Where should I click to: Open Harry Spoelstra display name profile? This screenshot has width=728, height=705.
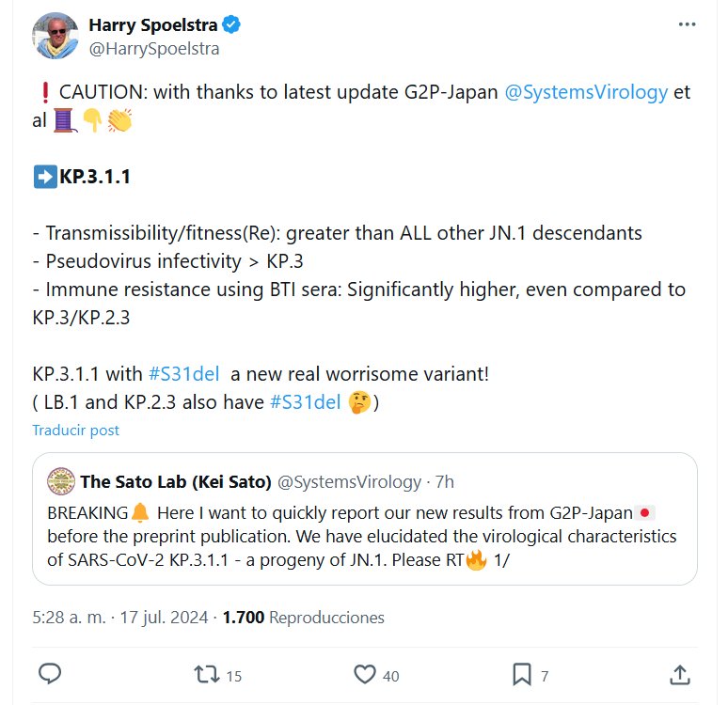(150, 24)
